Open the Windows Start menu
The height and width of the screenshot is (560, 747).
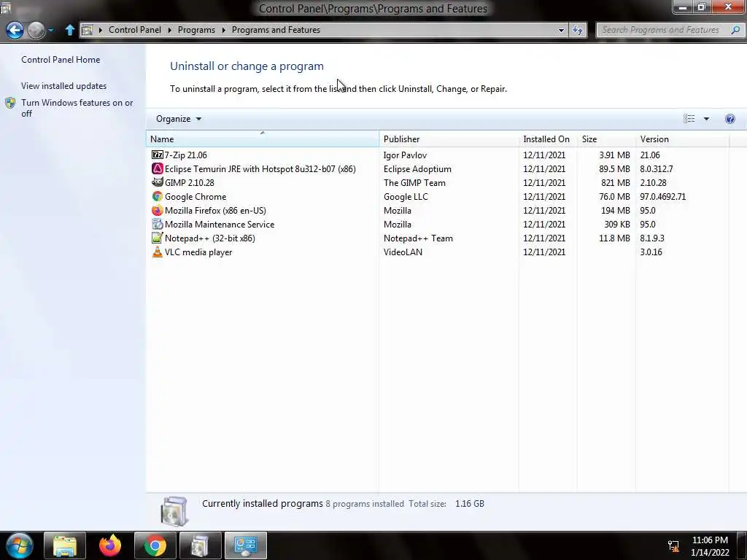20,545
